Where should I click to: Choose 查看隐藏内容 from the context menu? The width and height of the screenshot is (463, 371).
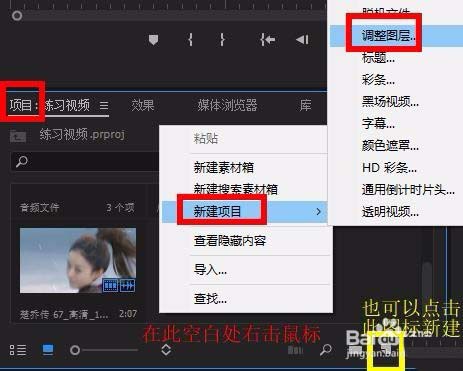click(230, 240)
